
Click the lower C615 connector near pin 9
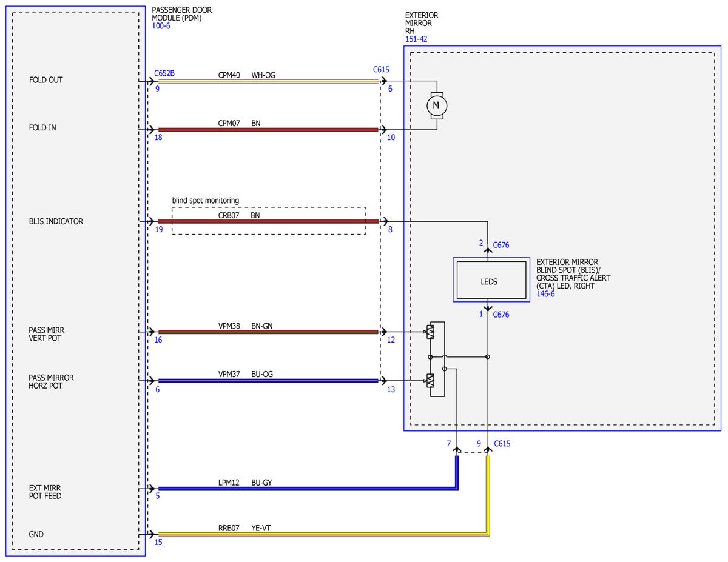(x=502, y=444)
